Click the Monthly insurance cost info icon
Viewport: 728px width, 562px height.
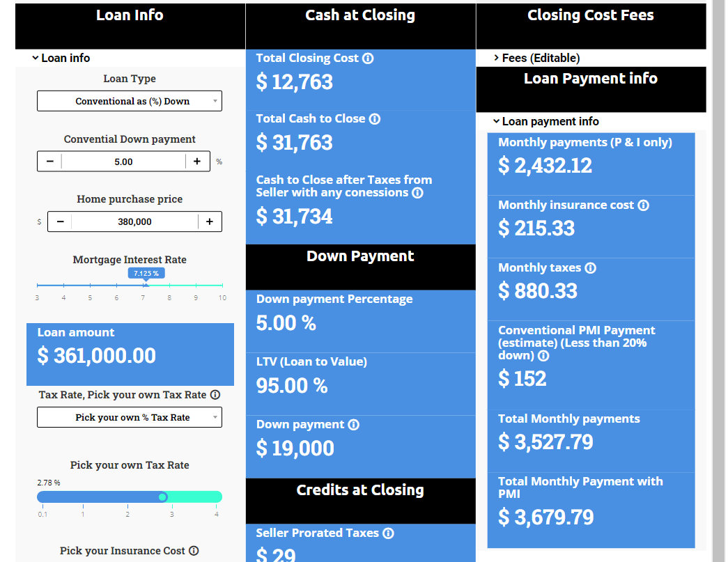[x=644, y=205]
